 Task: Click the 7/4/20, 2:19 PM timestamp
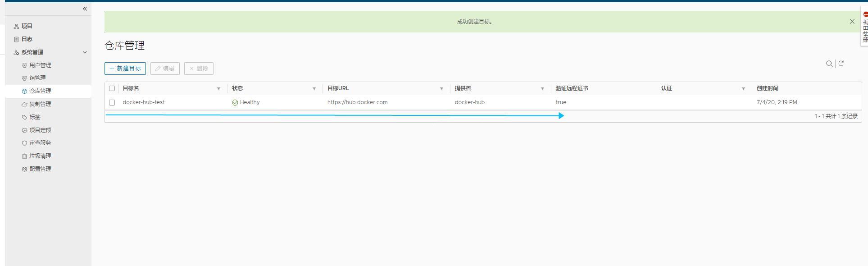point(777,102)
